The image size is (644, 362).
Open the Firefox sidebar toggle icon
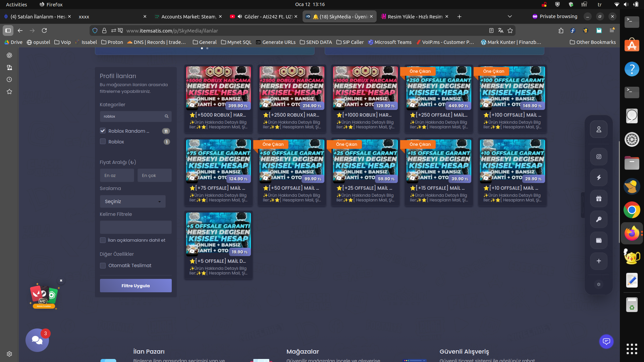point(8,31)
